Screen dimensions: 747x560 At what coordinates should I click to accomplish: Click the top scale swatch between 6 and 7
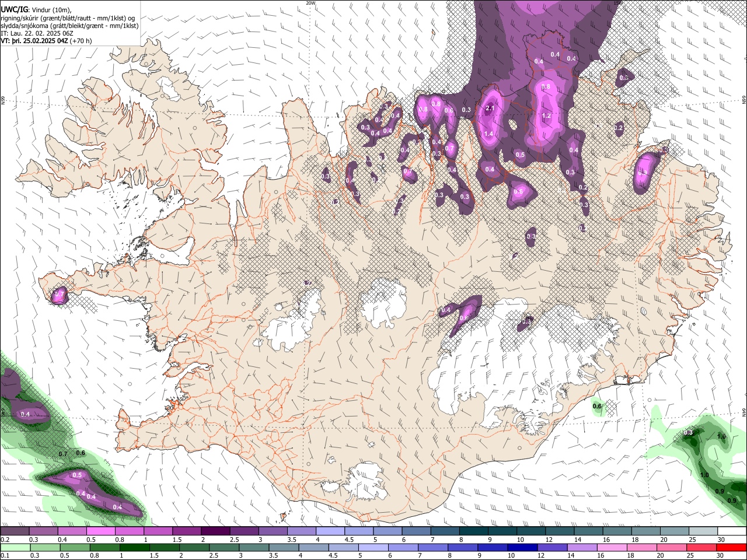click(416, 531)
